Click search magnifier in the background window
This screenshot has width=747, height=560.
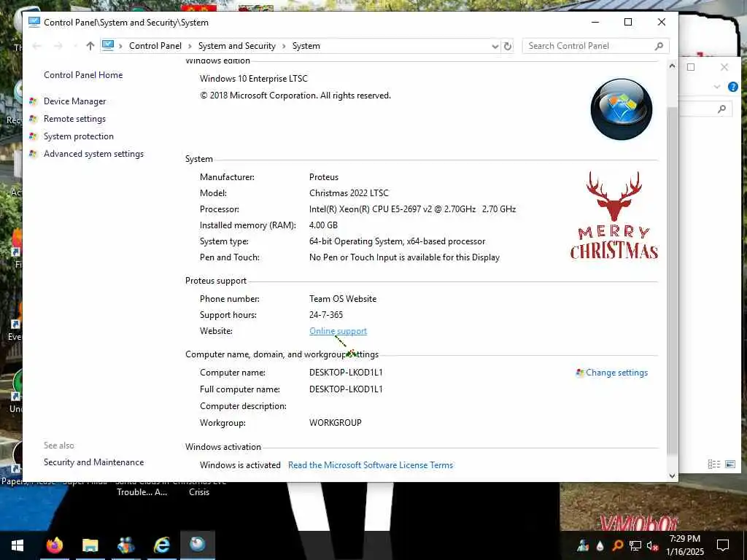(721, 109)
